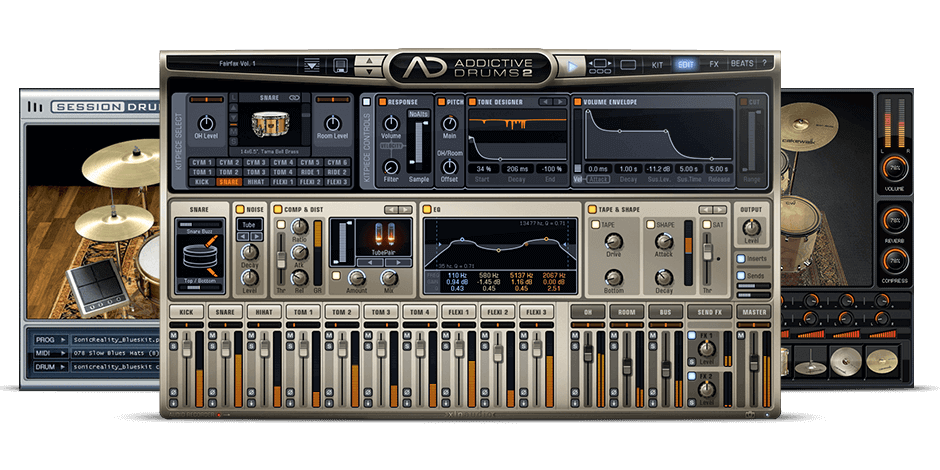Toggle the Inserts checkbox
Viewport: 940px width, 470px height.
point(741,259)
